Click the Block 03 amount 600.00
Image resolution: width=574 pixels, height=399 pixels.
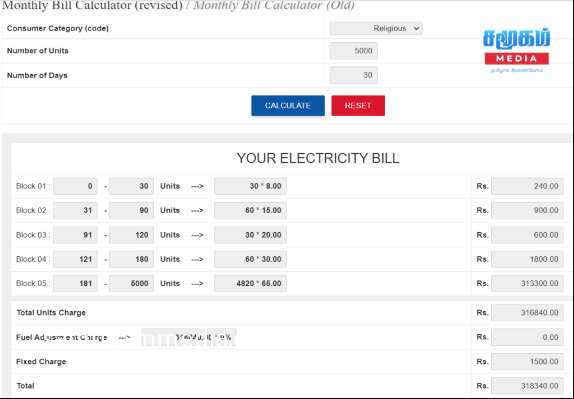[527, 235]
